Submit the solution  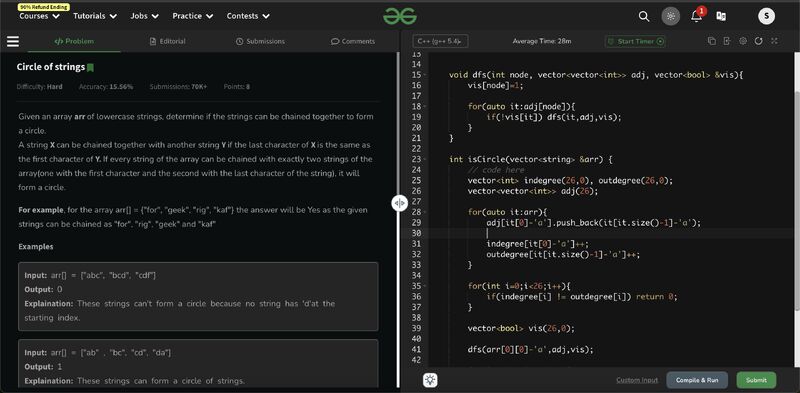click(756, 380)
